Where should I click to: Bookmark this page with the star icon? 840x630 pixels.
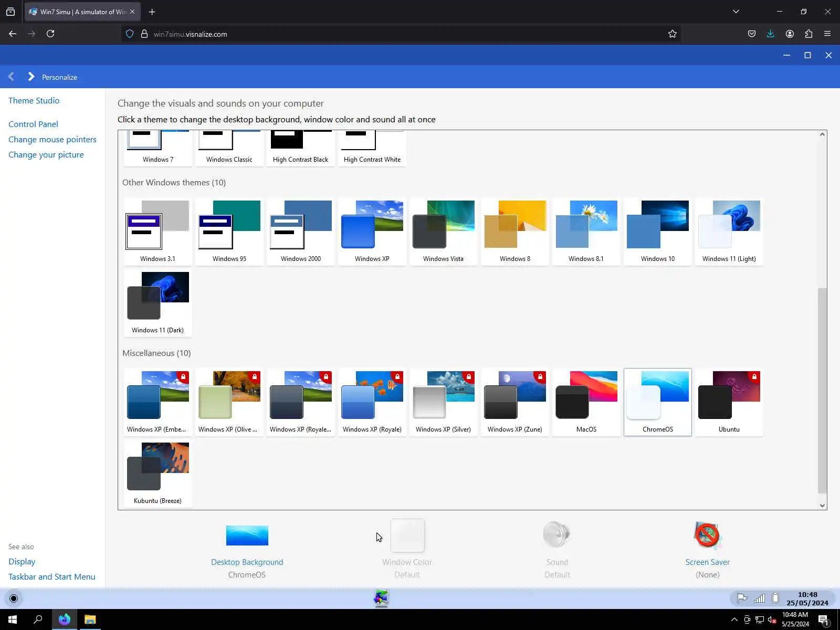pyautogui.click(x=673, y=34)
